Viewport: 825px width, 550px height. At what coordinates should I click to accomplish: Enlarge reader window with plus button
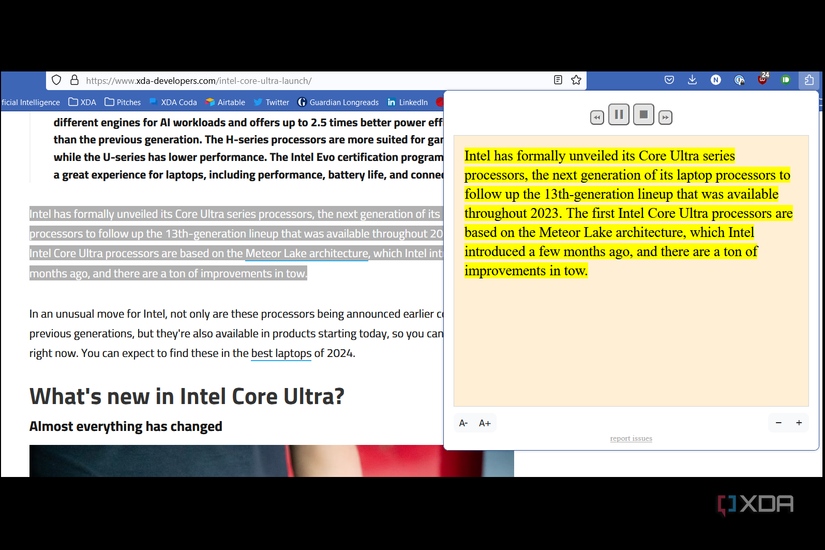799,423
